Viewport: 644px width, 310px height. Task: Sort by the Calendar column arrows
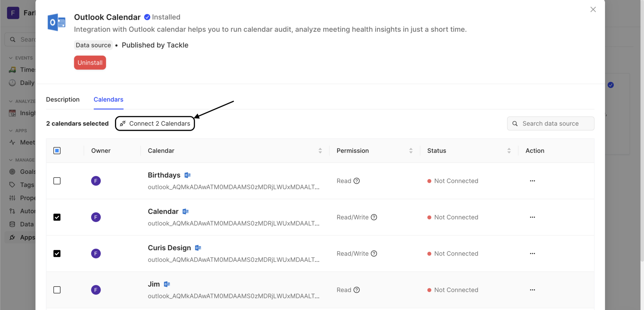[x=320, y=151]
